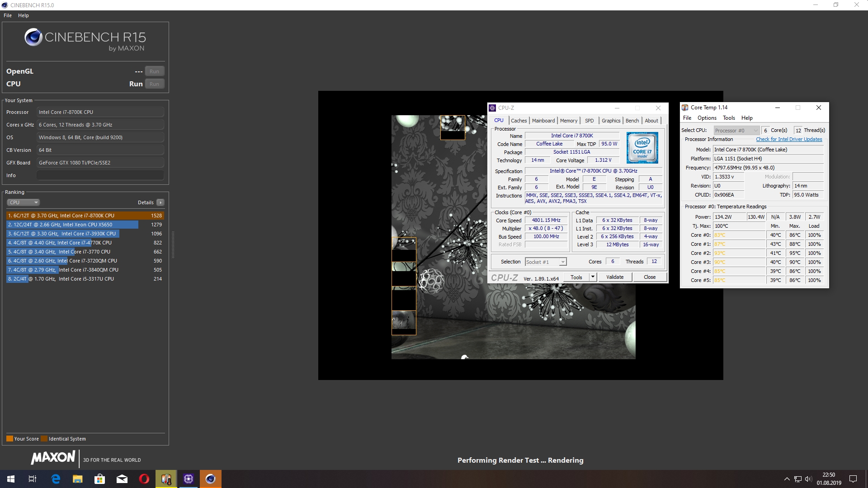Click Check for Intel Driver Updates link

789,139
